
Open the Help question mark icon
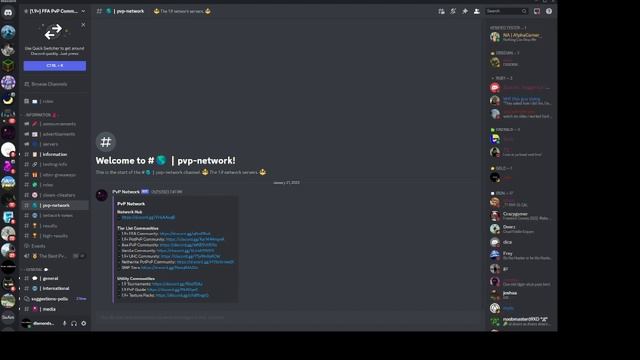coord(549,11)
